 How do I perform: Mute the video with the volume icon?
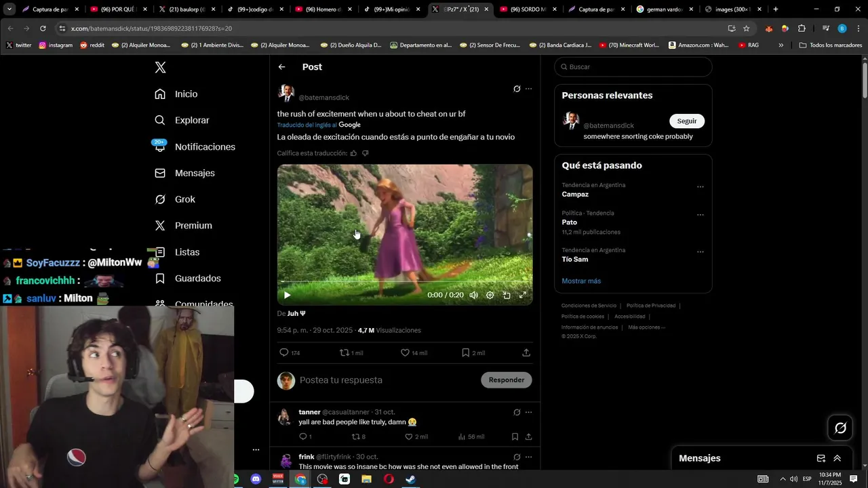[473, 295]
